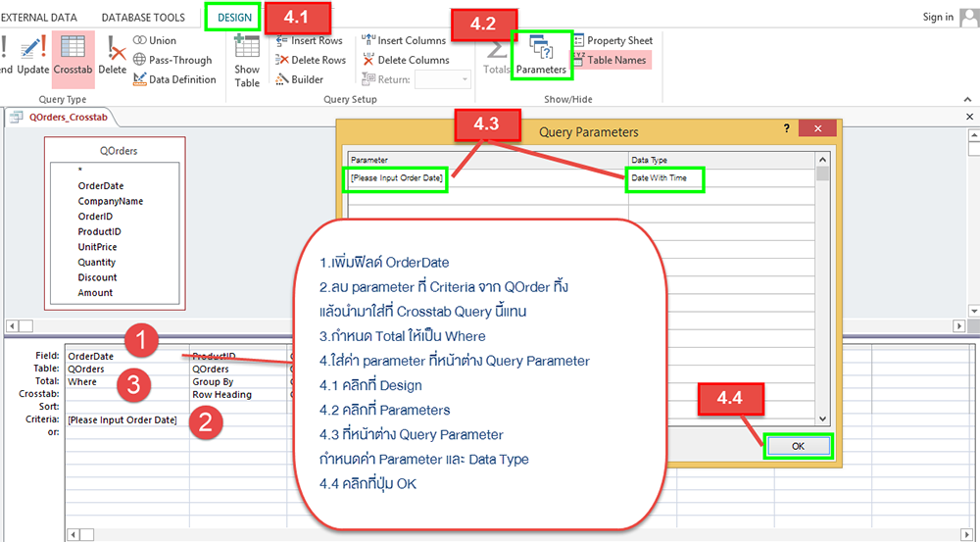Switch to the DESIGN ribbon tab
Screen dimensions: 980x542
pos(233,17)
